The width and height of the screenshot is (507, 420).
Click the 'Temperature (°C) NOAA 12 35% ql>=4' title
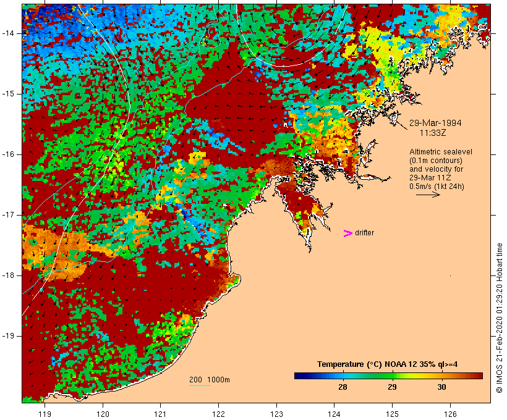(388, 364)
